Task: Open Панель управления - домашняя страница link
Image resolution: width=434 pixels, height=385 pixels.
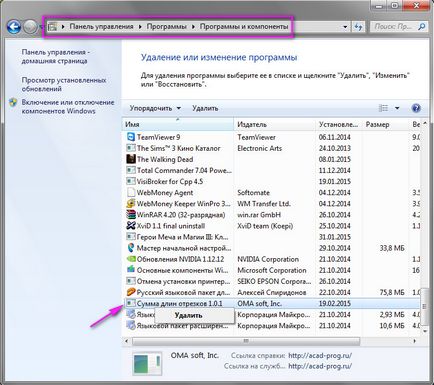Action: 55,57
